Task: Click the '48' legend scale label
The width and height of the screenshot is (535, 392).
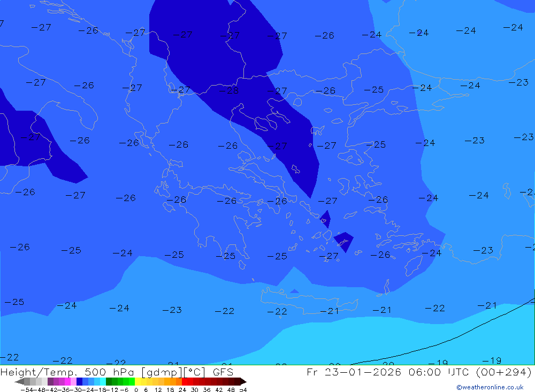Action: pos(231,390)
